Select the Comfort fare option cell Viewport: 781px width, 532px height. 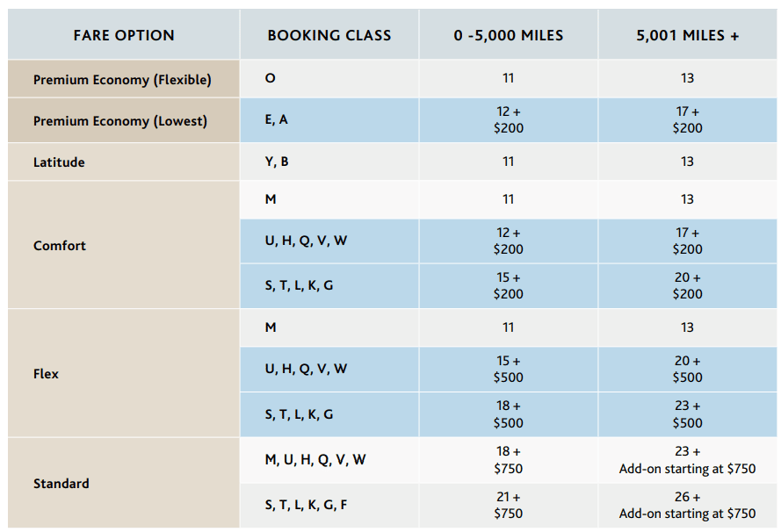pos(60,246)
